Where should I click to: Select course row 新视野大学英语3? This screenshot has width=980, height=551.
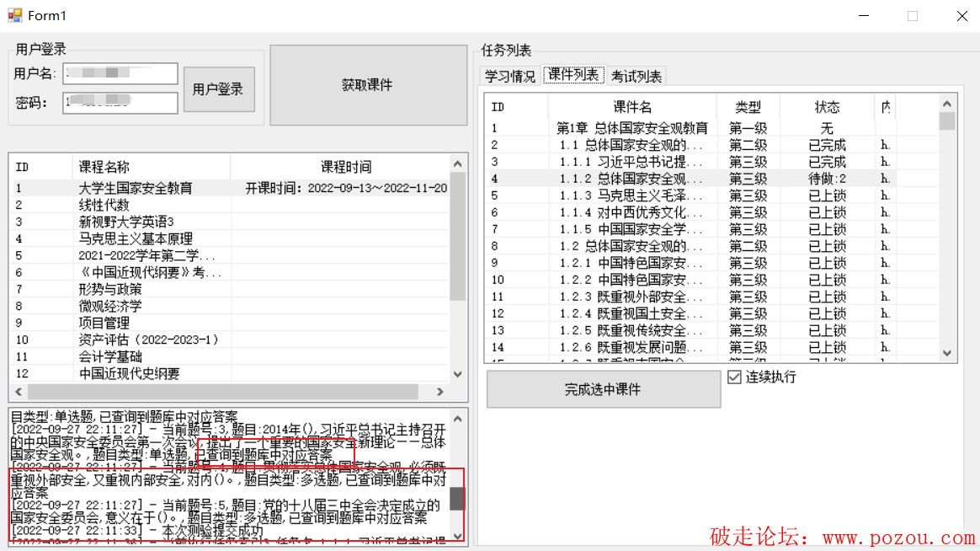231,222
